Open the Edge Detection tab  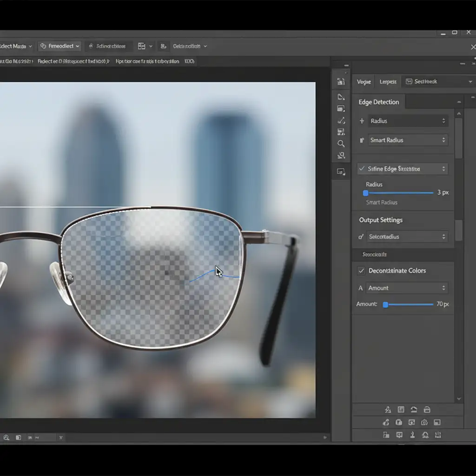[379, 102]
